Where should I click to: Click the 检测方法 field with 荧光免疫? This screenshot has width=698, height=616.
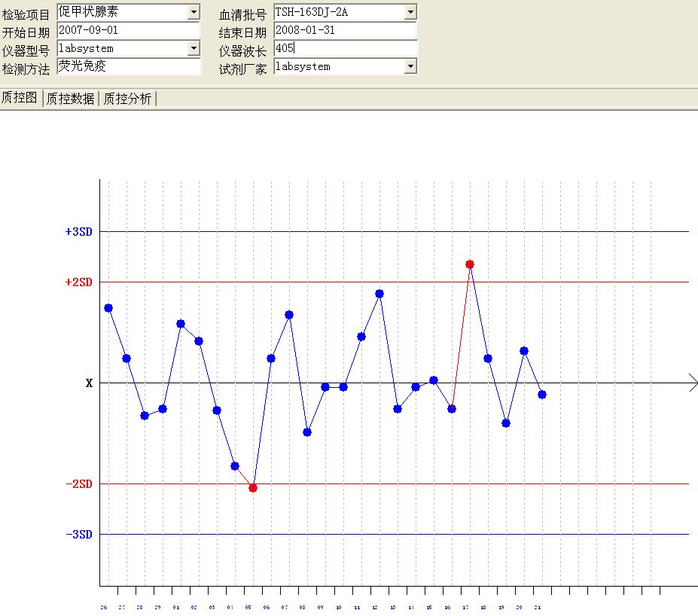click(x=126, y=66)
